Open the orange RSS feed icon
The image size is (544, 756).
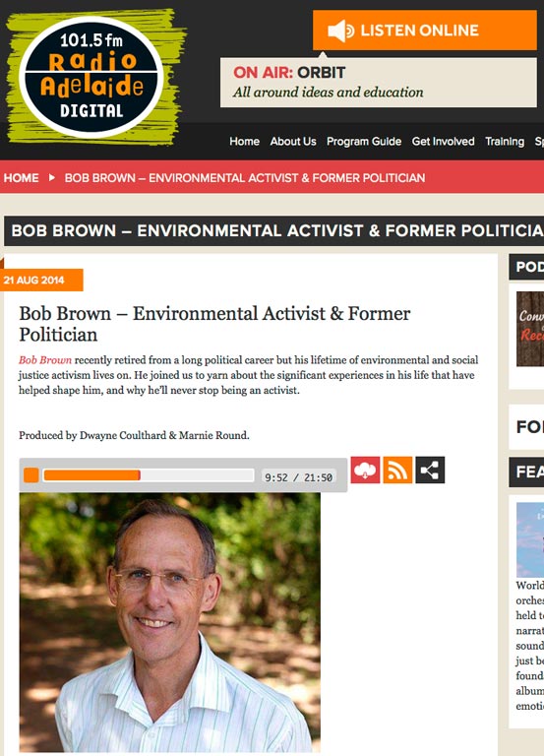[397, 470]
